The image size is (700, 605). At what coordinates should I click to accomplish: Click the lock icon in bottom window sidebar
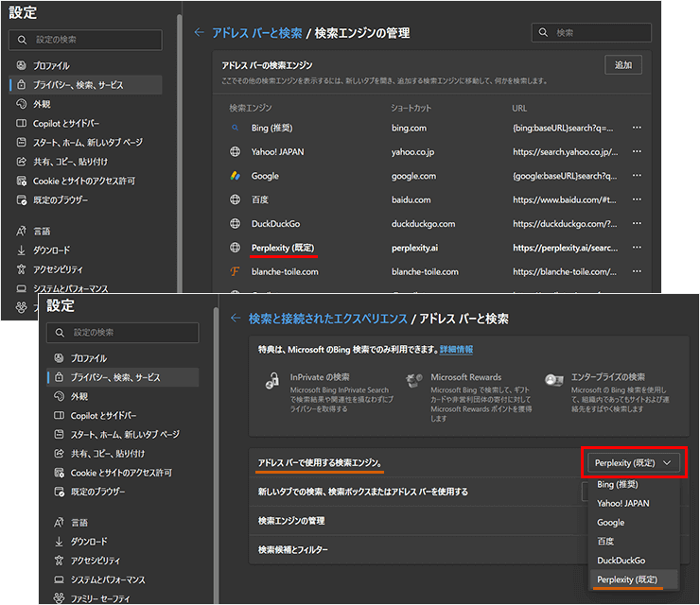tap(59, 377)
